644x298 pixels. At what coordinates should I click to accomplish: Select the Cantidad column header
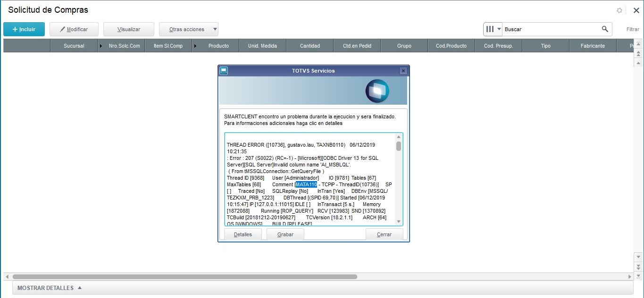(x=310, y=46)
